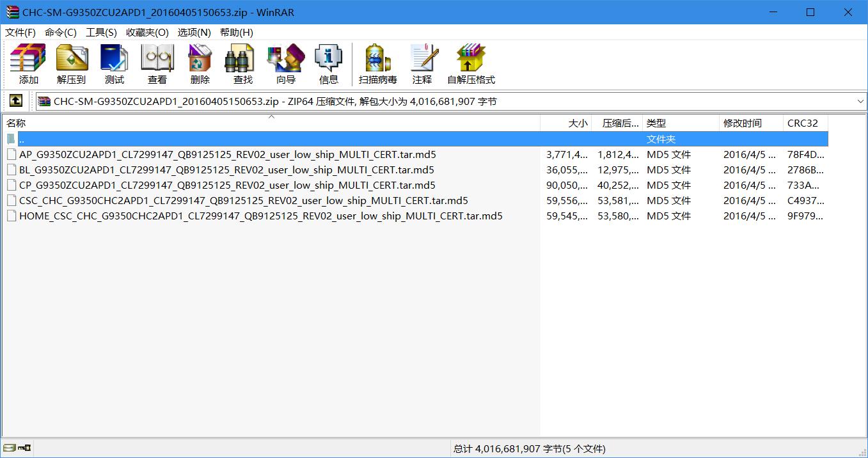Select the AP_G9350ZCU2APD1 tar.md5 file
The height and width of the screenshot is (458, 868).
(227, 155)
